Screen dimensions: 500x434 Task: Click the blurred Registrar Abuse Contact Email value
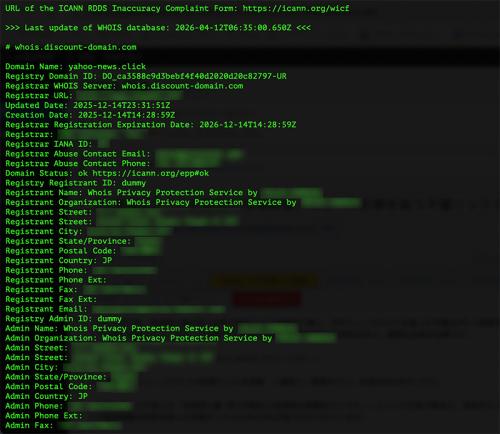pos(199,154)
